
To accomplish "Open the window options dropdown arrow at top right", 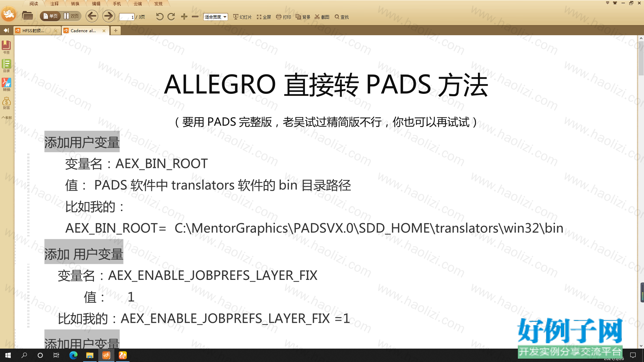I will point(607,3).
